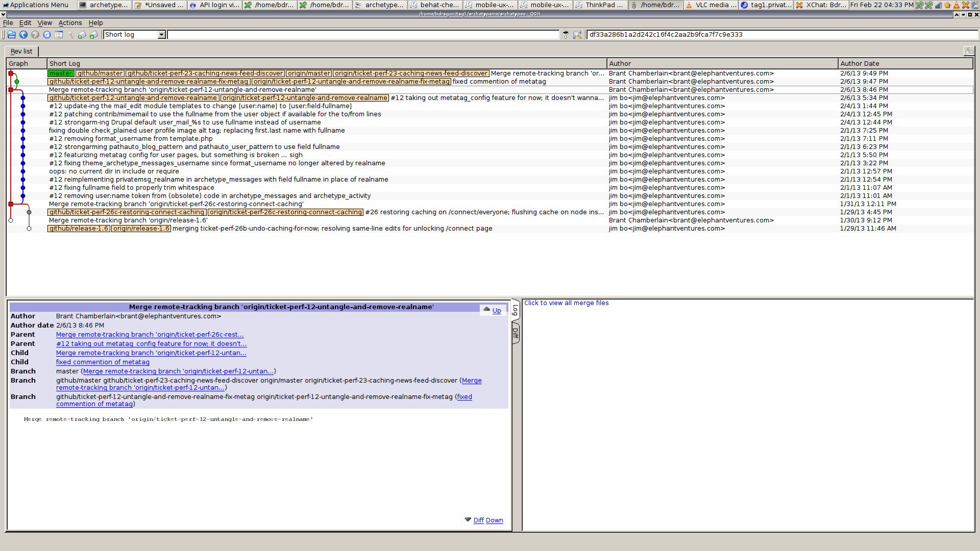Click inside the SHA hash input field
This screenshot has width=980, height=551.
715,34
